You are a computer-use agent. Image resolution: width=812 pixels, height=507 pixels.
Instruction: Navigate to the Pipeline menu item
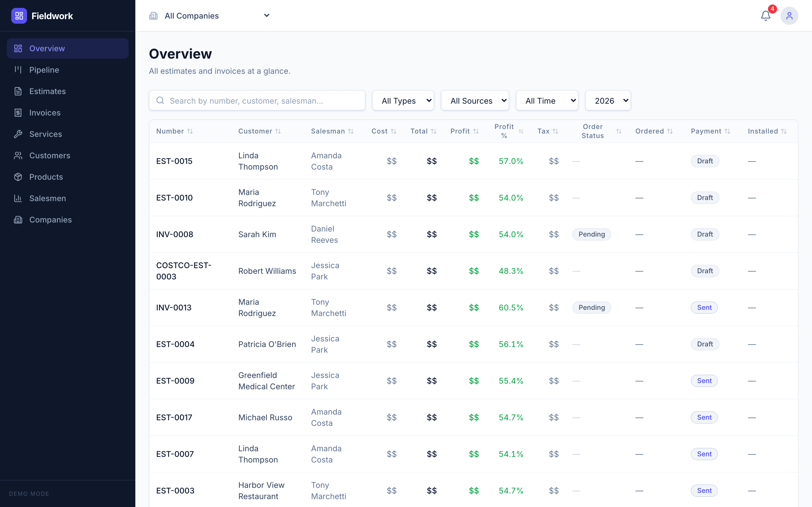coord(44,70)
